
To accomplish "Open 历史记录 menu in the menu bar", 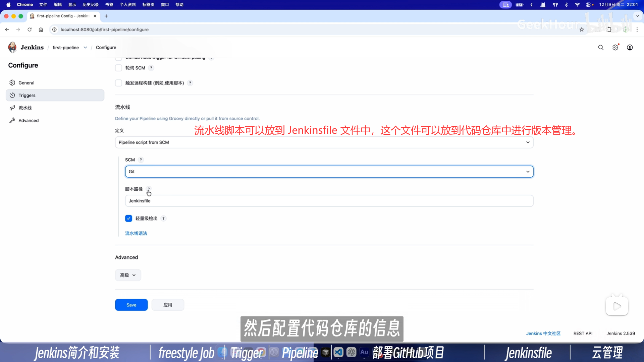I will click(x=91, y=5).
